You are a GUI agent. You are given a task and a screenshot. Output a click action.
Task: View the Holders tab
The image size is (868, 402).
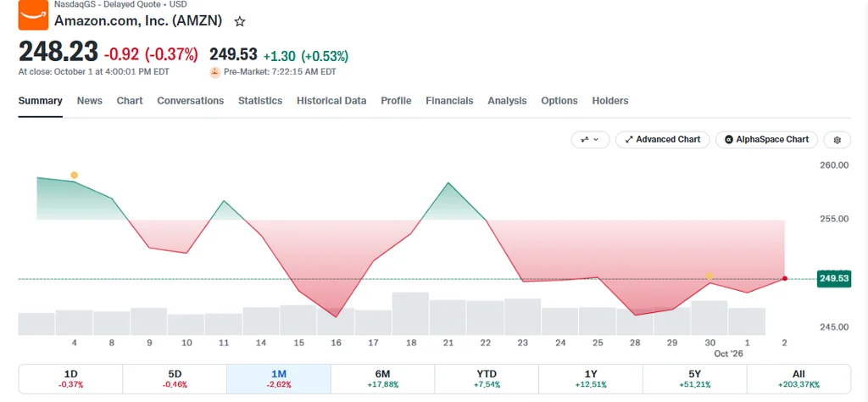(x=610, y=101)
